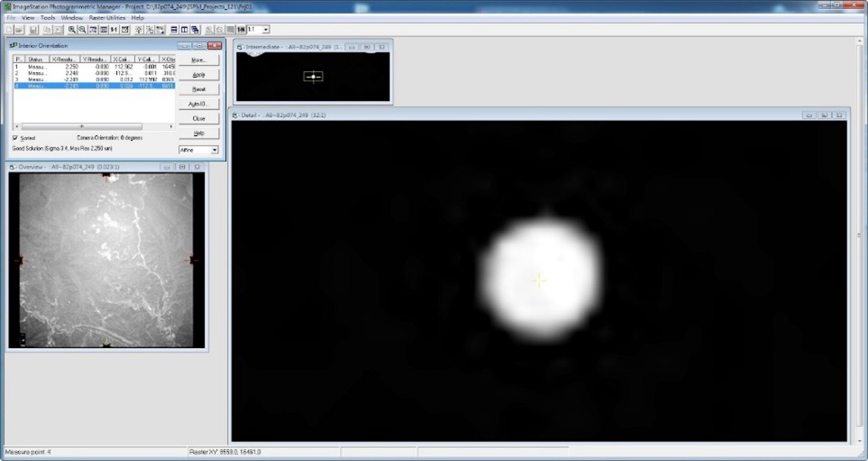
Task: Click the Overview aerial image thumbnail
Action: coord(105,260)
